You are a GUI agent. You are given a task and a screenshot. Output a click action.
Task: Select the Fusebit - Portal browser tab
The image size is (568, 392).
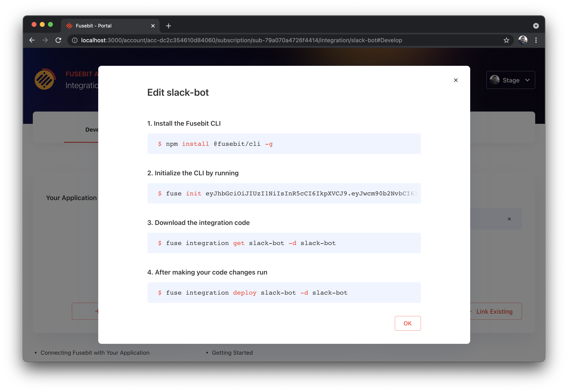coord(110,26)
